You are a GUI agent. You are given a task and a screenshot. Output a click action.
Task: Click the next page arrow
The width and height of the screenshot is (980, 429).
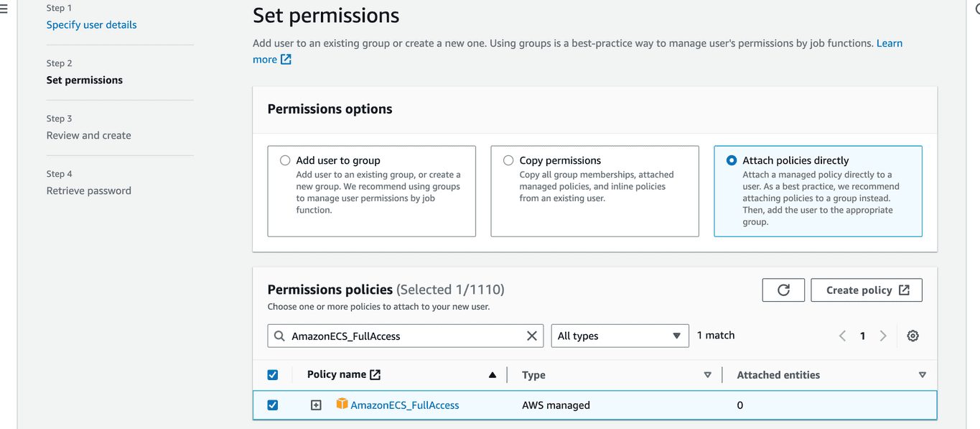pyautogui.click(x=883, y=336)
